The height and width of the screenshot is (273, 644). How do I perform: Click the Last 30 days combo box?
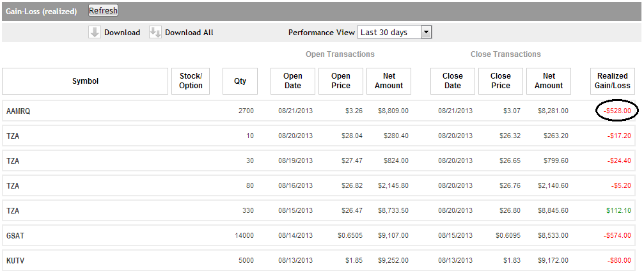[x=389, y=33]
